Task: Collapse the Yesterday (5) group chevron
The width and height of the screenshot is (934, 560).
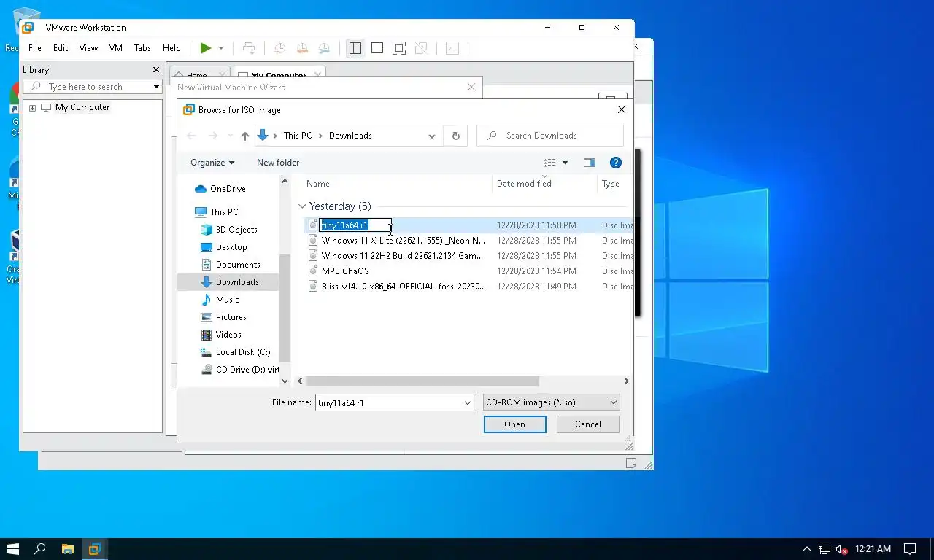Action: [302, 206]
